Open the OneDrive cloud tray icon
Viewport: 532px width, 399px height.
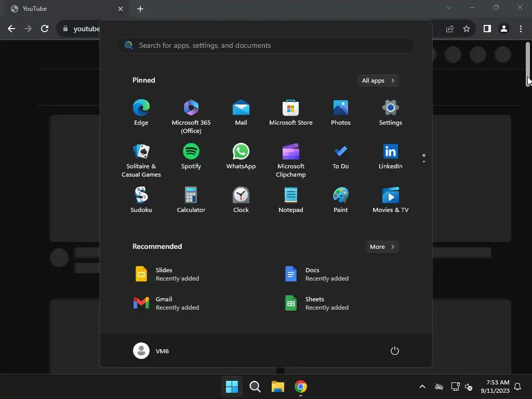pos(439,387)
